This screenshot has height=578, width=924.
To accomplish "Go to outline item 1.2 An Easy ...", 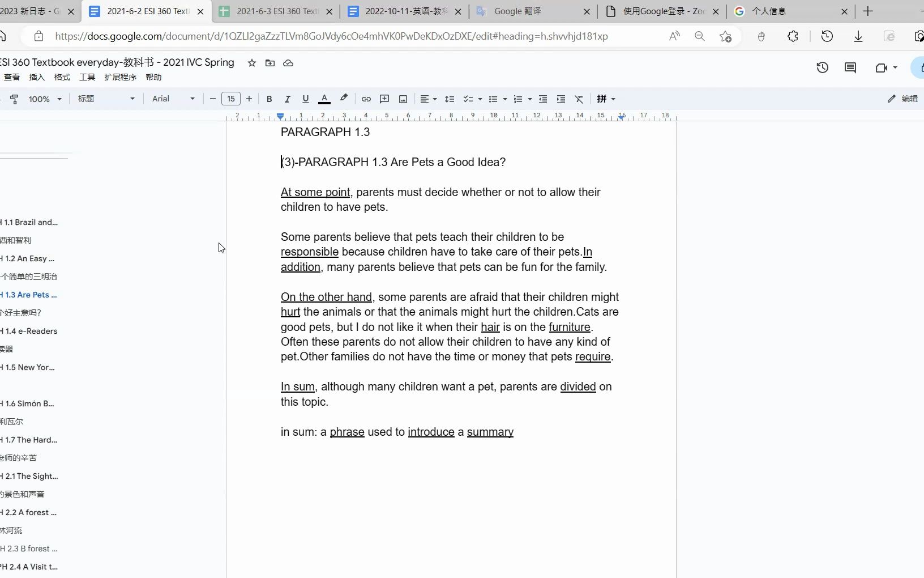I will click(x=27, y=258).
